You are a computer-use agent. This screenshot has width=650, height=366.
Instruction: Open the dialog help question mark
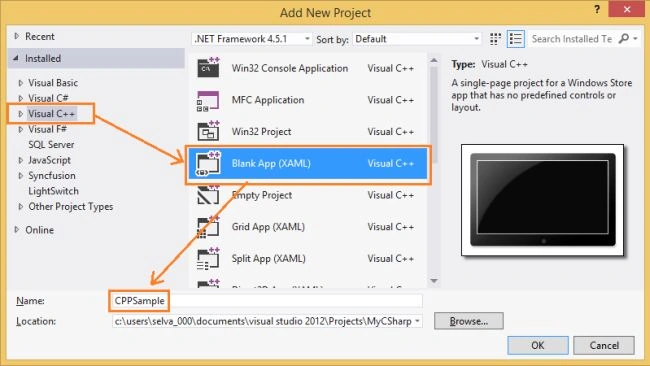597,9
